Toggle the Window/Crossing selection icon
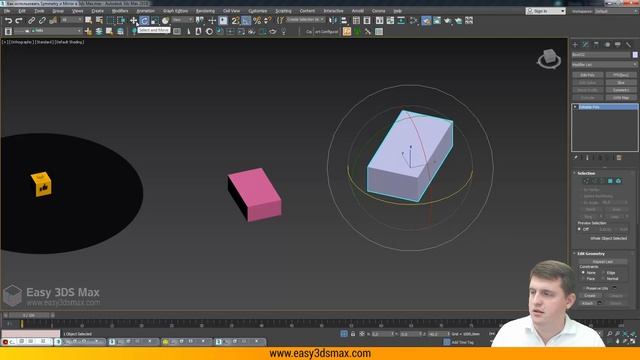640x360 pixels. (121, 20)
